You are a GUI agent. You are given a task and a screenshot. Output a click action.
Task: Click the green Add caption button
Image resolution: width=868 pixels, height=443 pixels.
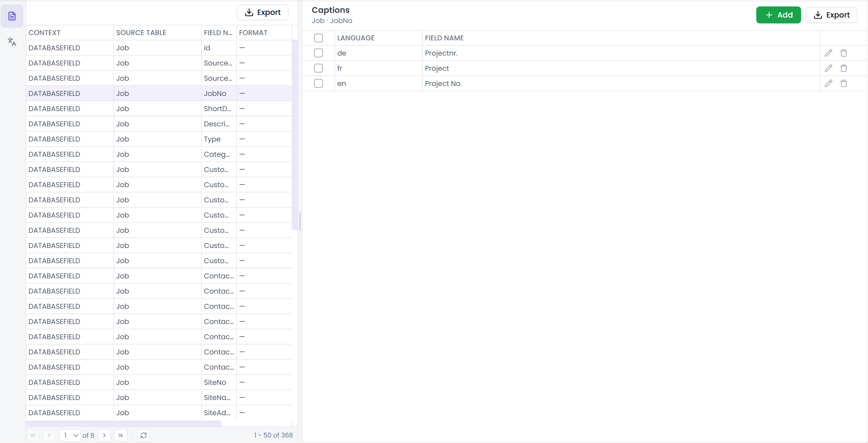click(779, 15)
